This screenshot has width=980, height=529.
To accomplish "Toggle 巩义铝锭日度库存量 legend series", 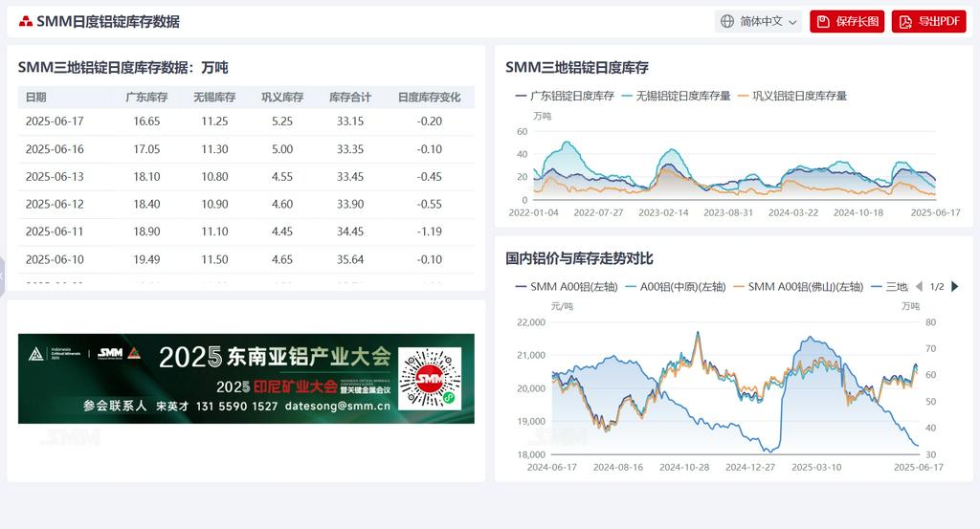I will click(x=791, y=96).
